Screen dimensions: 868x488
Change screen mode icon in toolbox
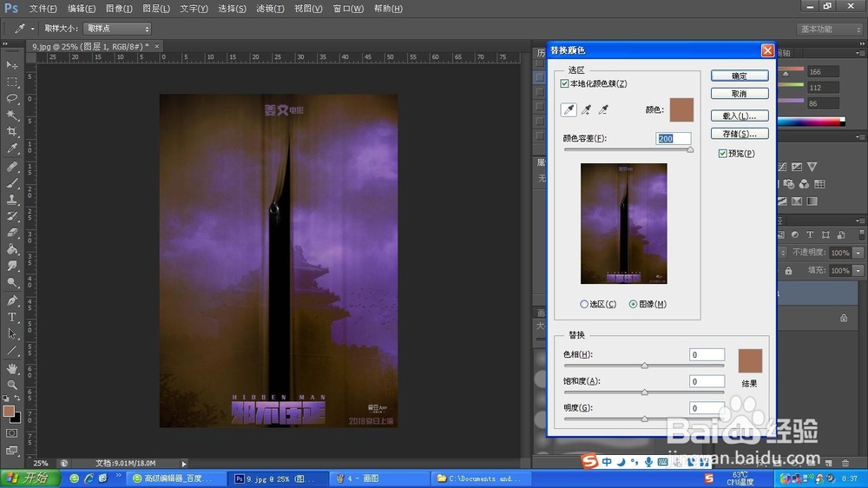(x=12, y=451)
